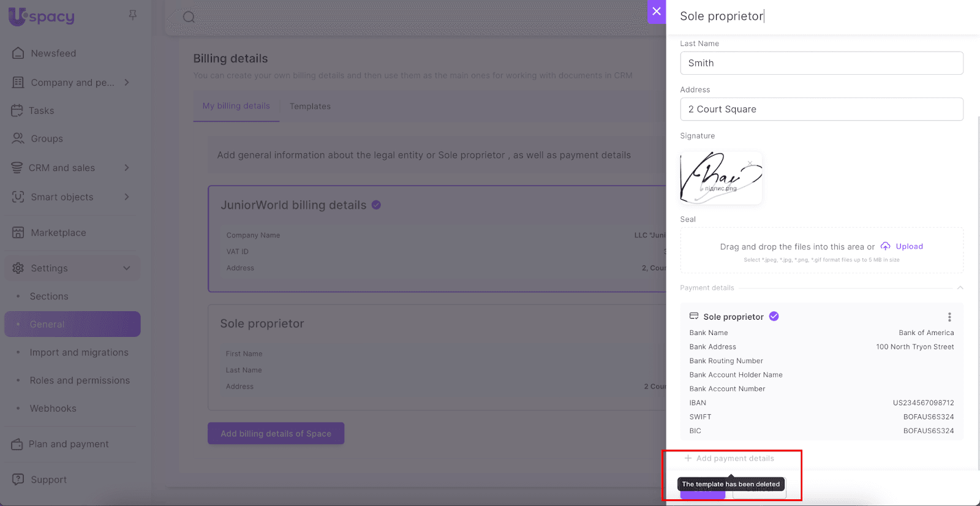Click Add billing details of Space button

tap(276, 434)
